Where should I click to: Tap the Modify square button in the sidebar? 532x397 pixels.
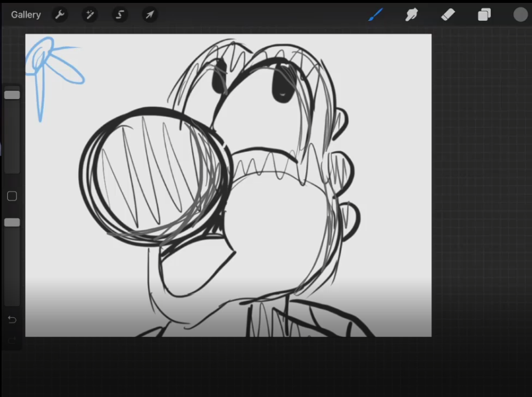click(x=12, y=196)
